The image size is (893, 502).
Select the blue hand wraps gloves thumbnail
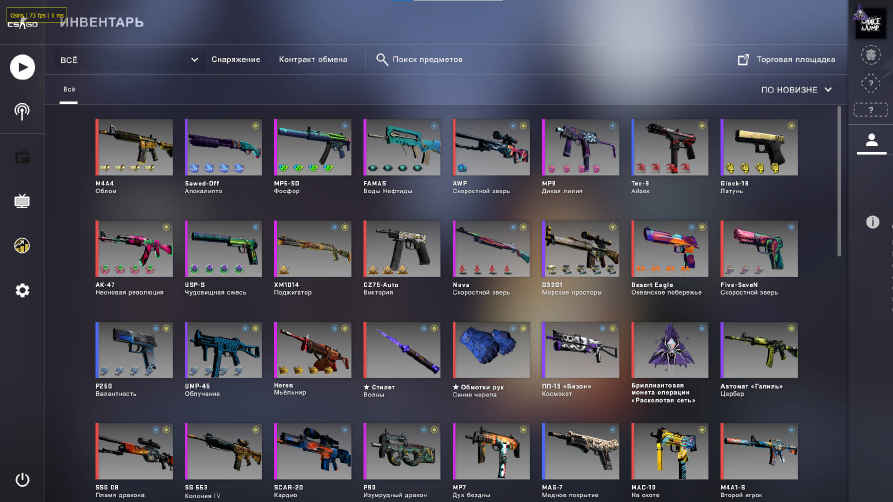click(x=491, y=350)
